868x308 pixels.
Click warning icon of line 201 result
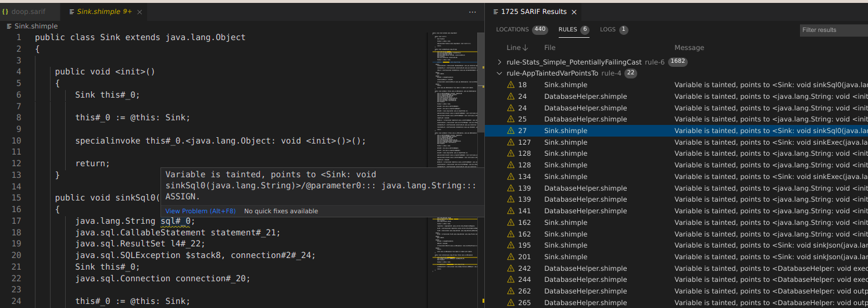click(511, 257)
